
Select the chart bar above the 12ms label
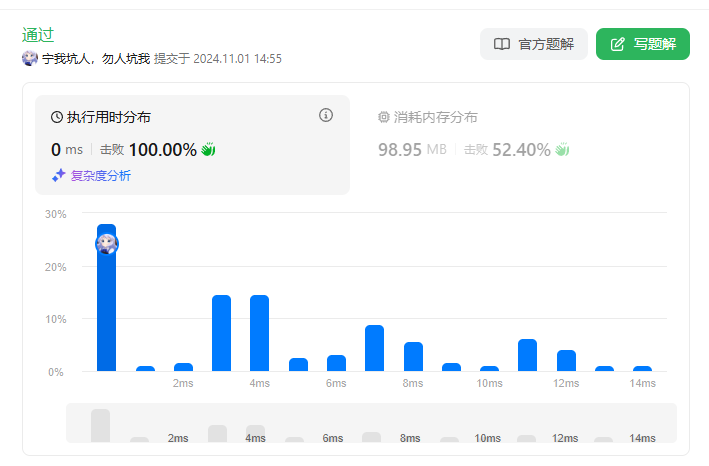[x=566, y=360]
